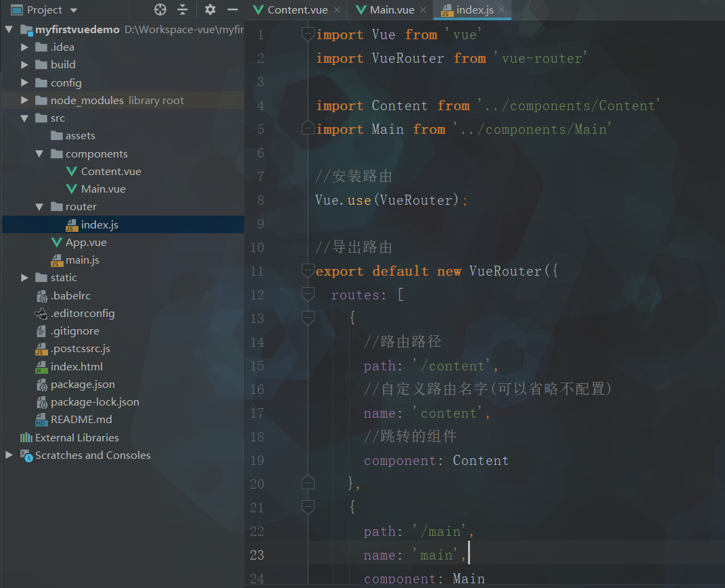This screenshot has height=588, width=725.
Task: Click the node_modules folder icon
Action: pyautogui.click(x=41, y=100)
